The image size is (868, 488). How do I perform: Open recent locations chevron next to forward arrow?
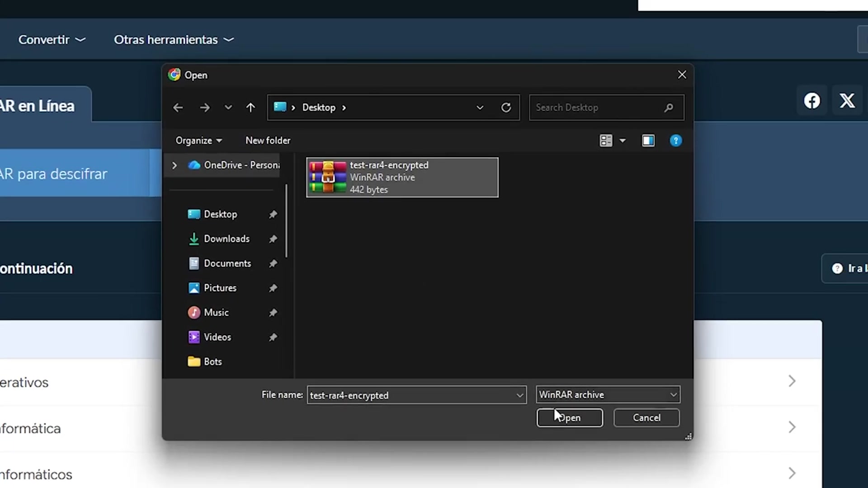[x=228, y=108]
